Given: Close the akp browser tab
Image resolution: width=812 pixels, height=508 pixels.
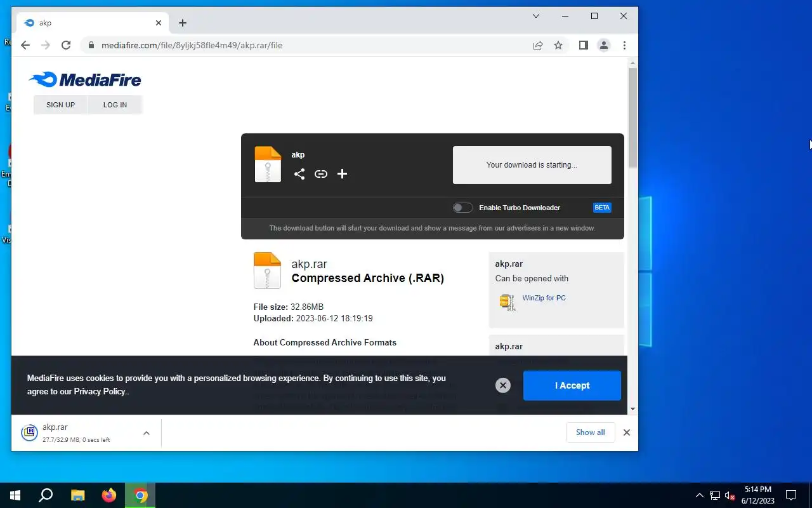Looking at the screenshot, I should click(x=159, y=23).
